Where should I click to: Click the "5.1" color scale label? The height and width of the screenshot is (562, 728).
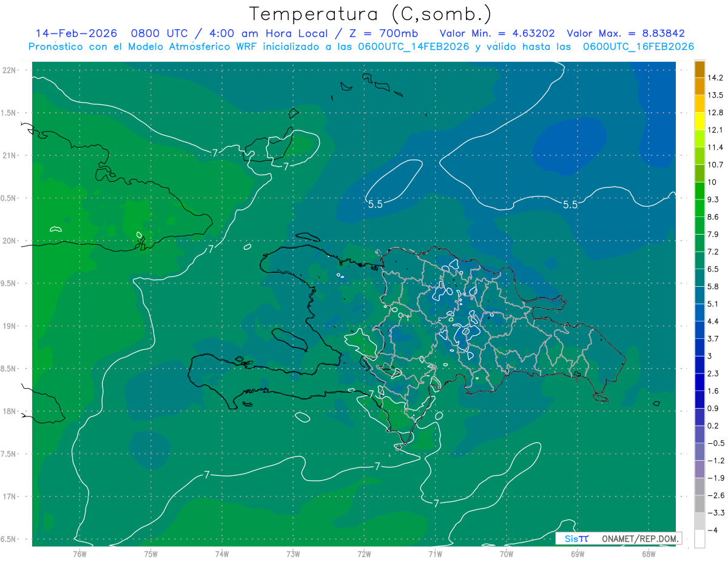coord(713,304)
